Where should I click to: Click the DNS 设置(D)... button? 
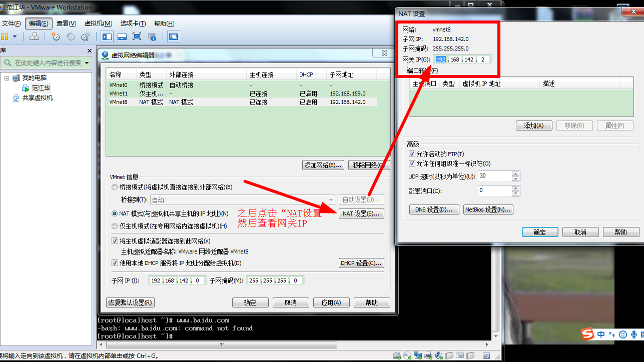click(434, 209)
